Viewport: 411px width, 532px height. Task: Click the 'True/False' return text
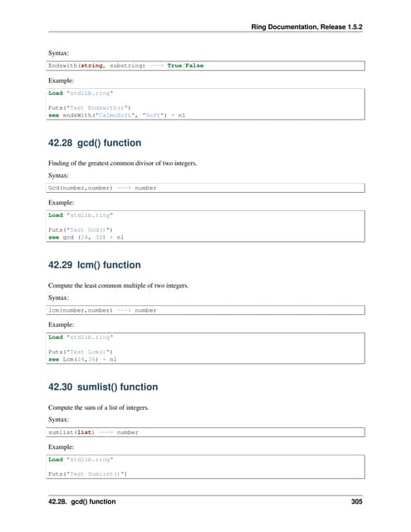185,66
